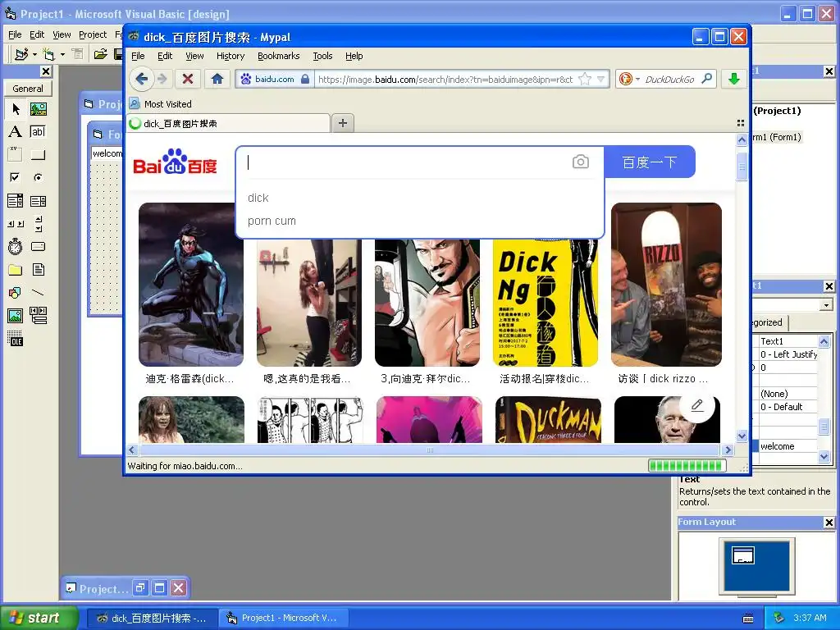This screenshot has width=840, height=630.
Task: Select the CommandButton tool in VB toolbox
Action: click(38, 155)
